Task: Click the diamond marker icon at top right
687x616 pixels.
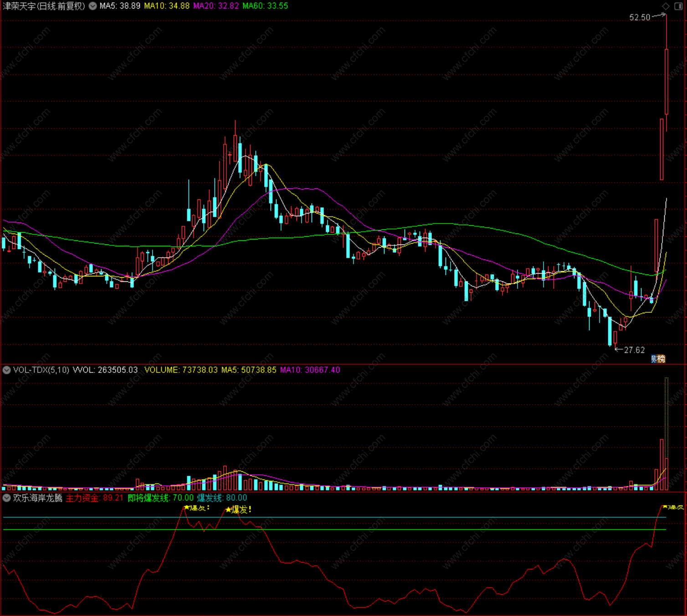Action: point(666,6)
